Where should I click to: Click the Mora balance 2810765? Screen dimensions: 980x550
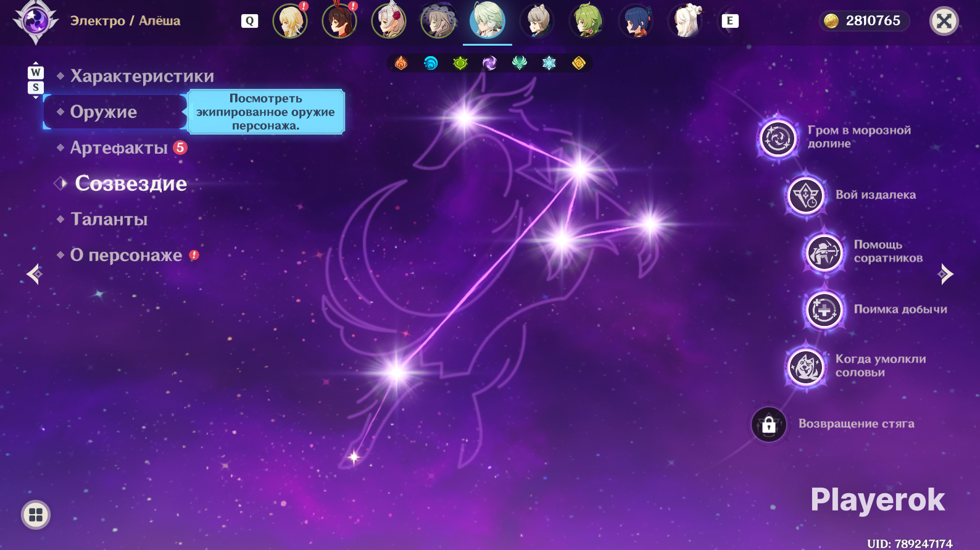(864, 21)
